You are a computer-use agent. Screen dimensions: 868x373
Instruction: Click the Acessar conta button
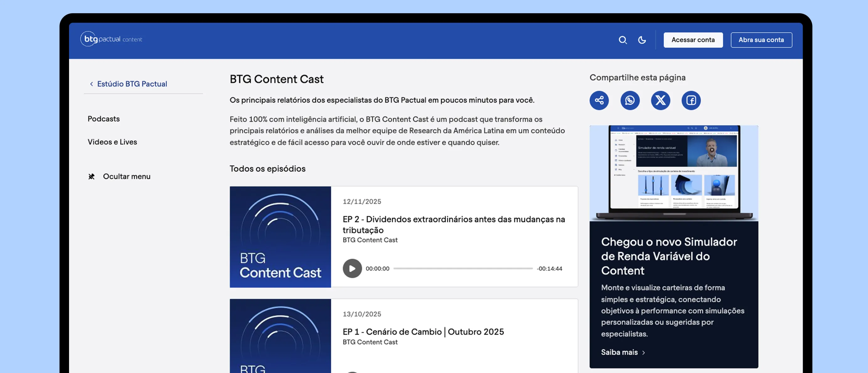693,40
